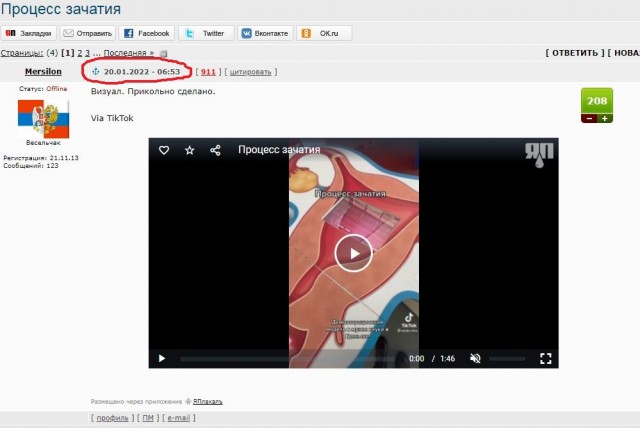Screen dimensions: 640x428
Task: Share the topic on Facebook
Action: (147, 33)
